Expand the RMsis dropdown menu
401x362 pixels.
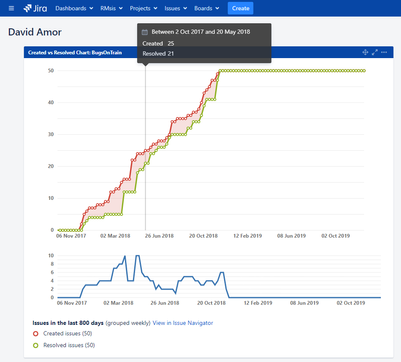pos(111,8)
